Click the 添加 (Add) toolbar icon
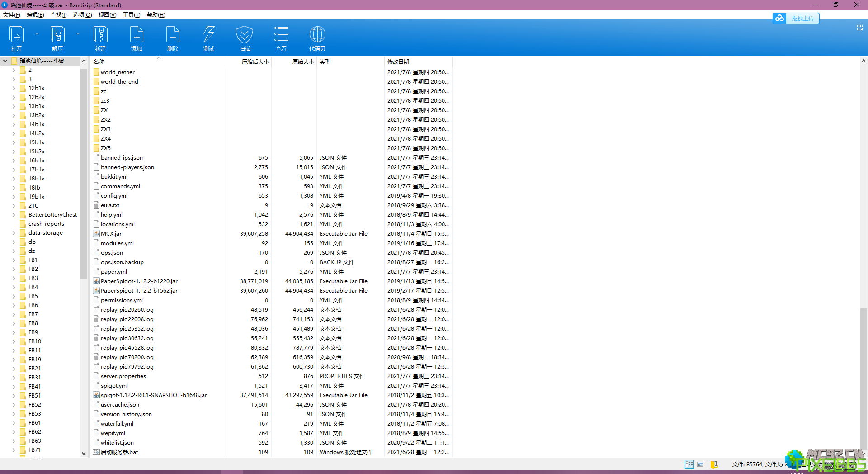Viewport: 868px width, 474px height. coord(137,34)
